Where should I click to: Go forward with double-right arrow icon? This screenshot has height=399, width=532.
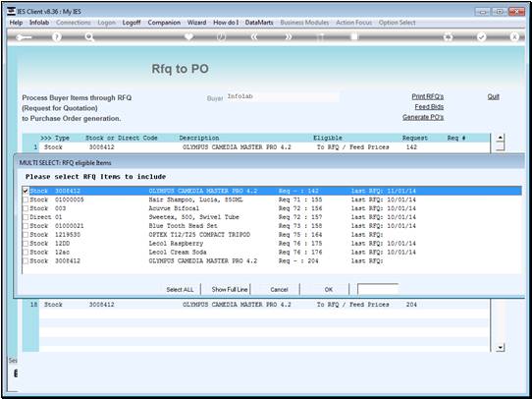(288, 37)
